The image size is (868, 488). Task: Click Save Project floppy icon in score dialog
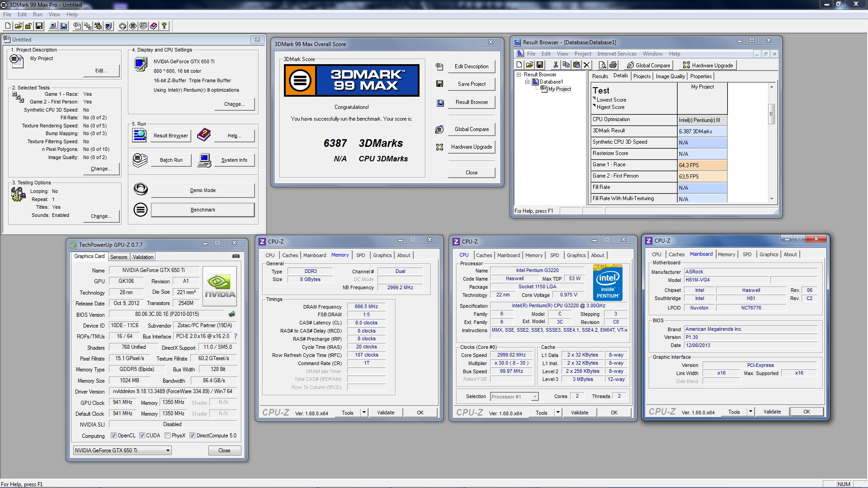(439, 84)
